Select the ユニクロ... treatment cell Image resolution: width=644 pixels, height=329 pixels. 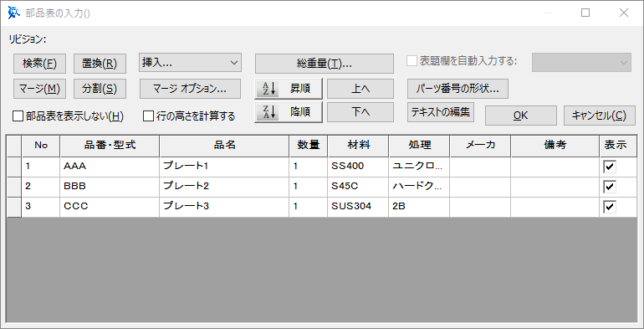(419, 167)
